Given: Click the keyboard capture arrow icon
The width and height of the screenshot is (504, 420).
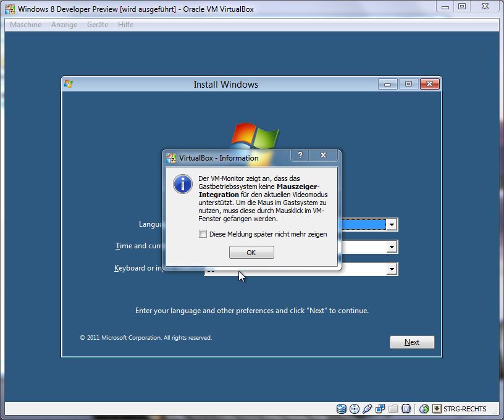Looking at the screenshot, I should click(x=437, y=409).
